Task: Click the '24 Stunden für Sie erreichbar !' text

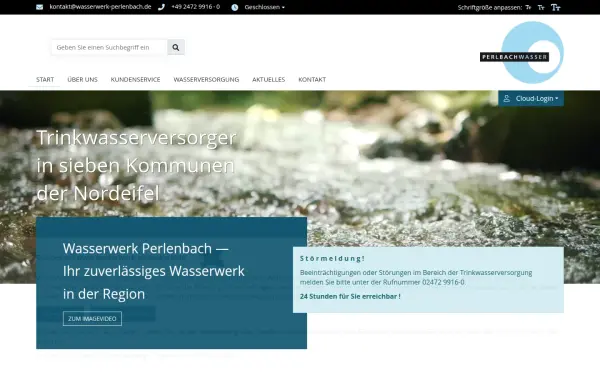Action: (350, 297)
